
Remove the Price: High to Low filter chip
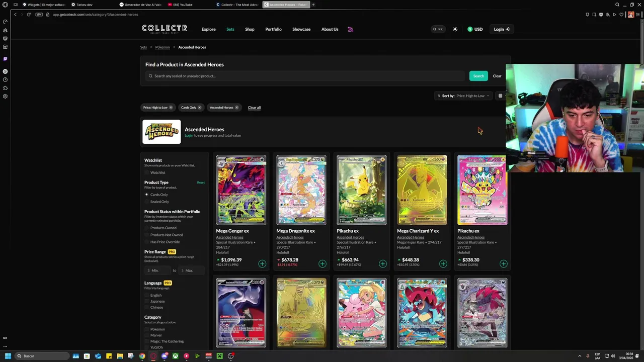[x=171, y=108]
